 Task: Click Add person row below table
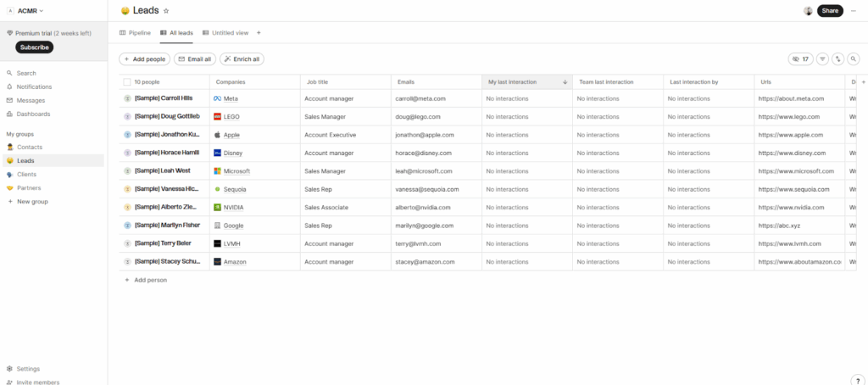150,279
